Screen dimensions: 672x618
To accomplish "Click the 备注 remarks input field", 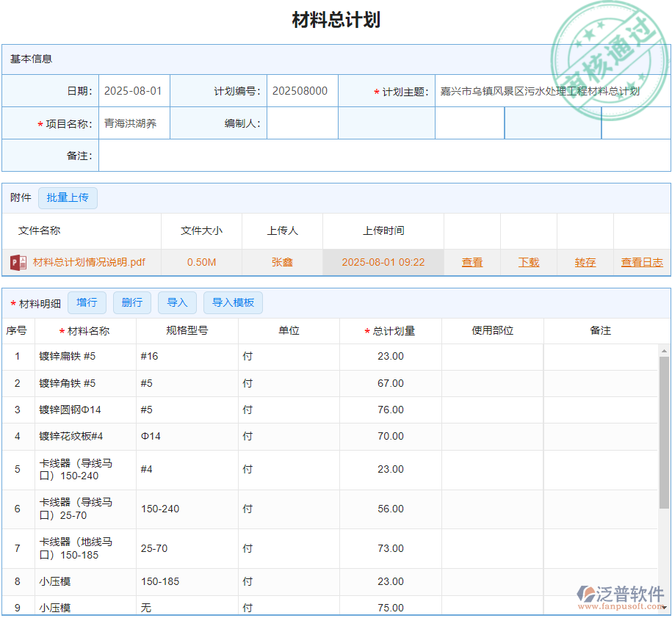I will pos(383,156).
